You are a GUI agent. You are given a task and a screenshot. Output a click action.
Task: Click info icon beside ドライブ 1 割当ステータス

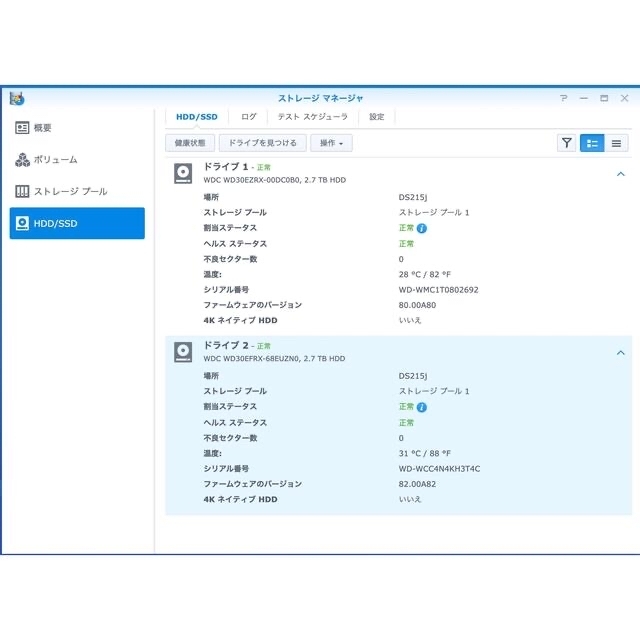[422, 229]
